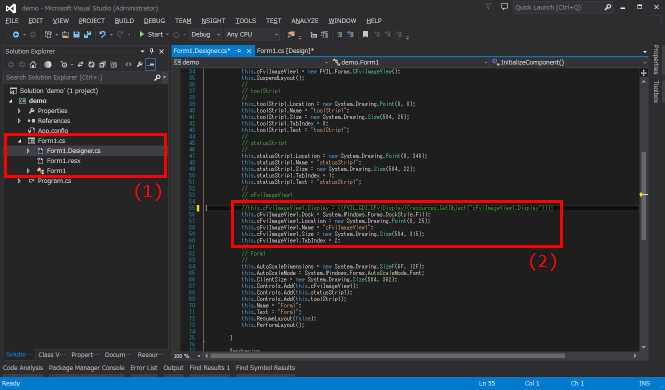The image size is (665, 390).
Task: Click the Open File folder icon
Action: [x=65, y=35]
